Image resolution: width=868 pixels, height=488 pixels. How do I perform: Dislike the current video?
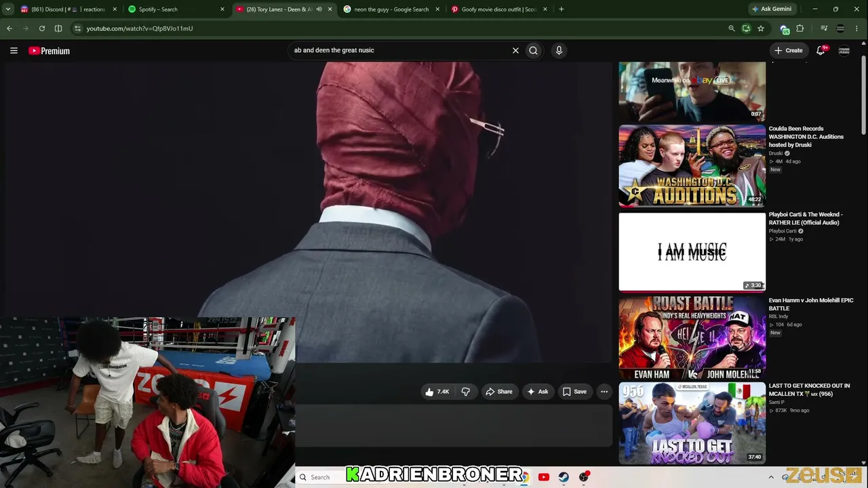pos(465,392)
